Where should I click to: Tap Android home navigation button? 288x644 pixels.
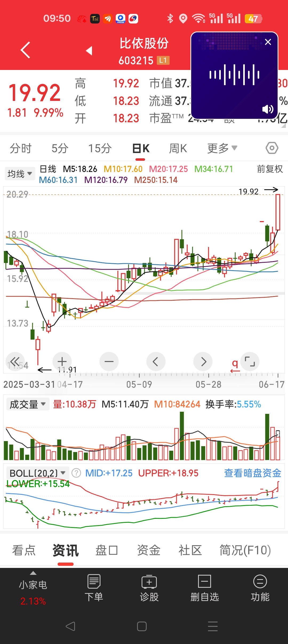[x=142, y=626]
